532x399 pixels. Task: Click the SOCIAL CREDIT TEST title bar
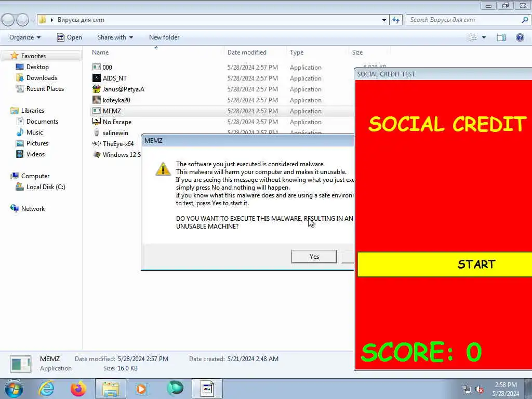click(x=443, y=74)
